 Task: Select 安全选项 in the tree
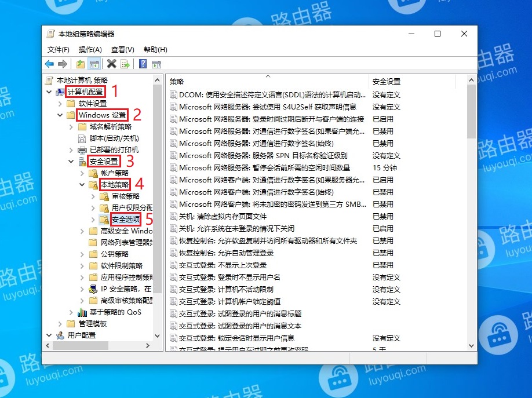126,220
